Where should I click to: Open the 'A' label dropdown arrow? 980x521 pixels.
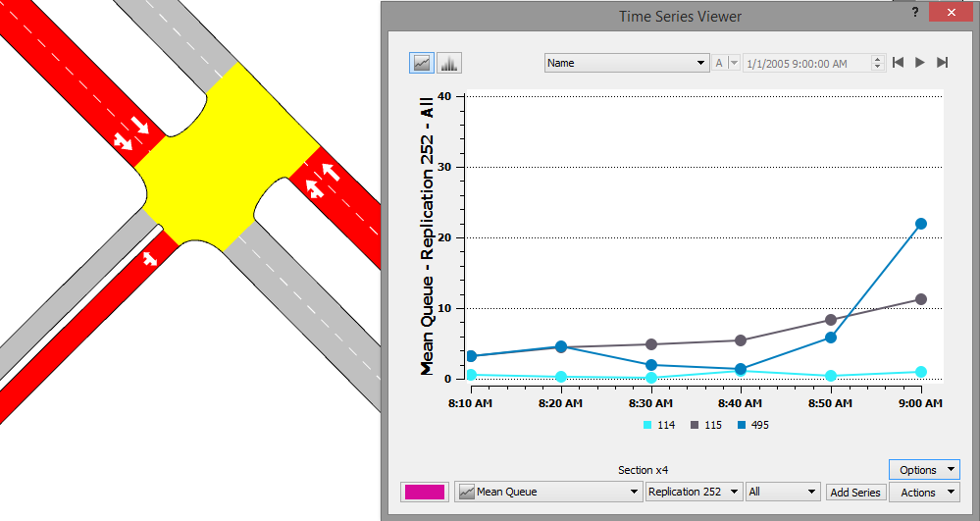(x=735, y=63)
